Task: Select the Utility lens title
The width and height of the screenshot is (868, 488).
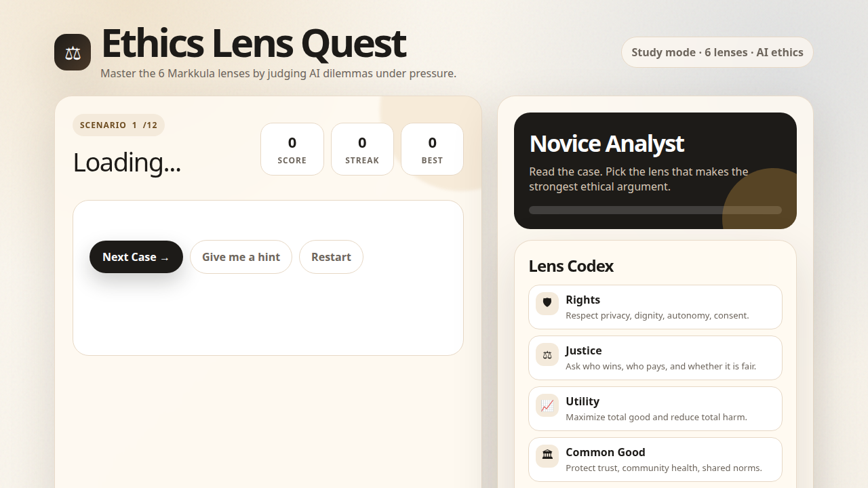Action: click(583, 401)
